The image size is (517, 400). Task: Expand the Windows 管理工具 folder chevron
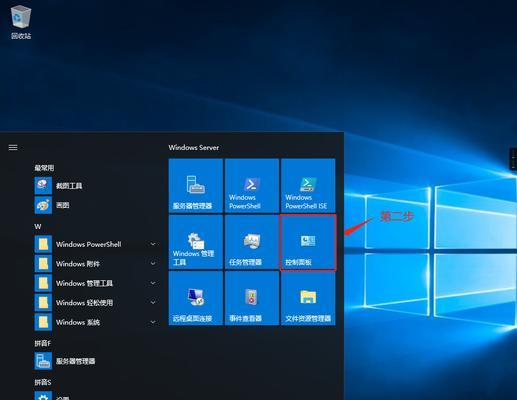click(x=153, y=283)
